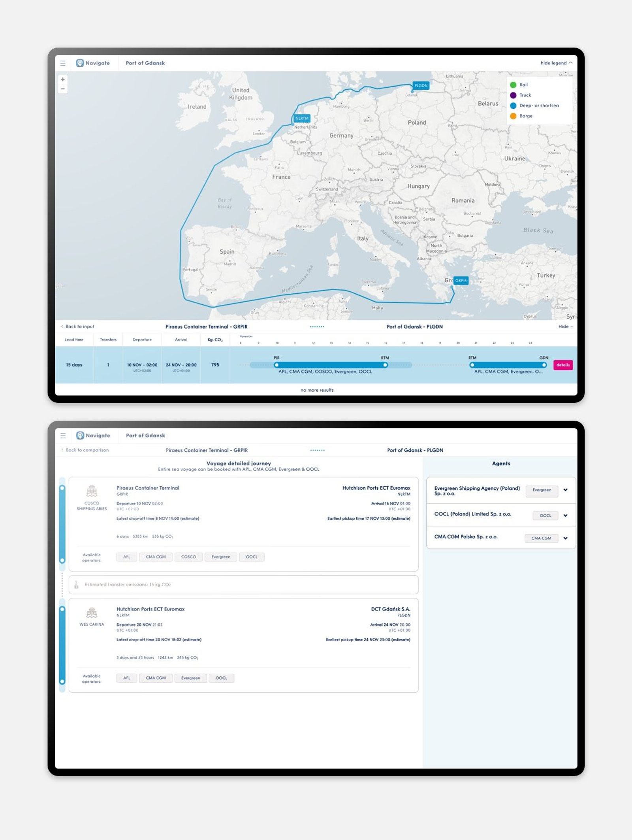
Task: Click Port of Gdansk title in bottom details screen
Action: pos(145,436)
